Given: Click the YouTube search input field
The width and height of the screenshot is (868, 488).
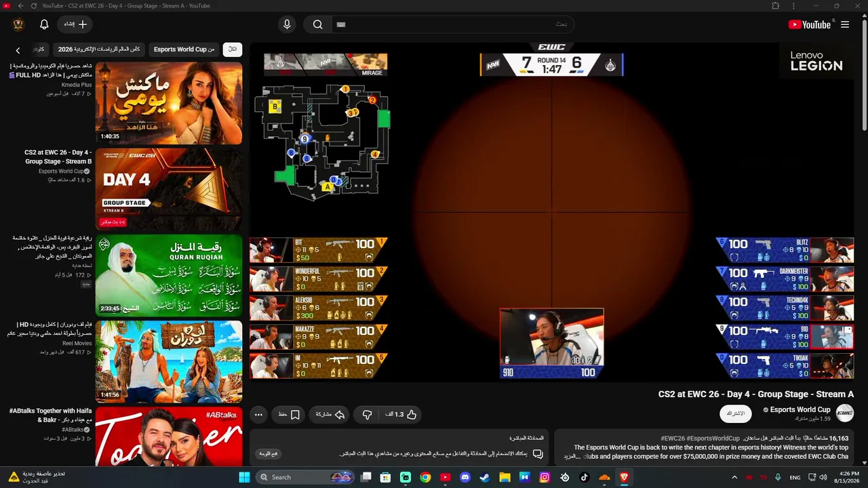Looking at the screenshot, I should [x=452, y=24].
